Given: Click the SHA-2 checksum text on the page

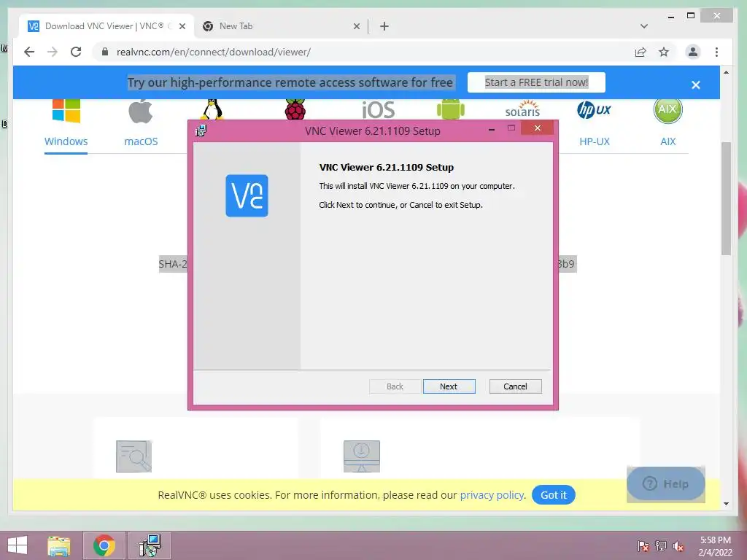Looking at the screenshot, I should [x=173, y=264].
